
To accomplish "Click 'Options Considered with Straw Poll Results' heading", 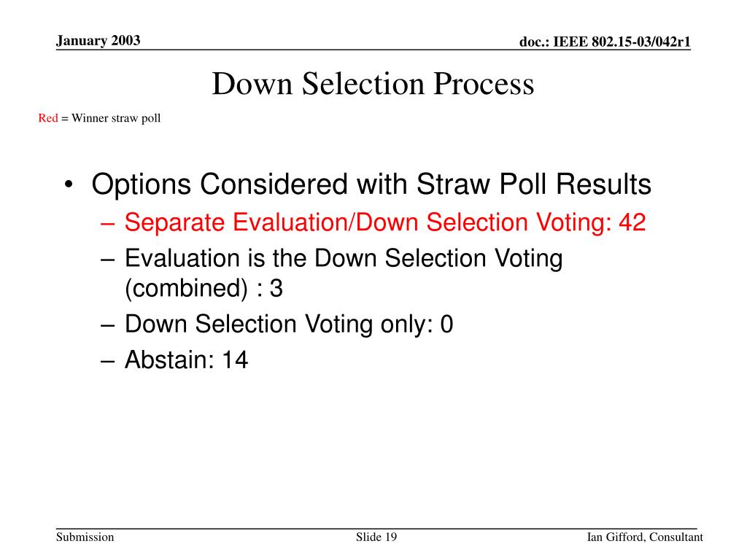I will (371, 184).
